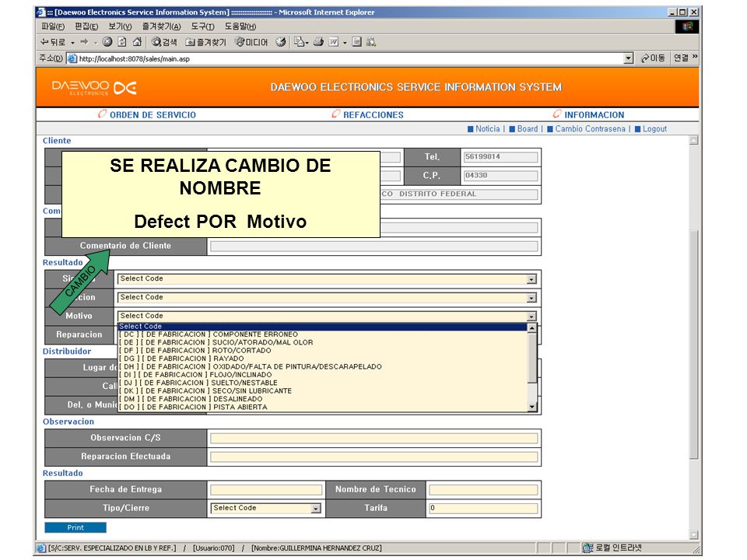
Task: Click the Windows flag logo in menu bar
Action: click(687, 26)
